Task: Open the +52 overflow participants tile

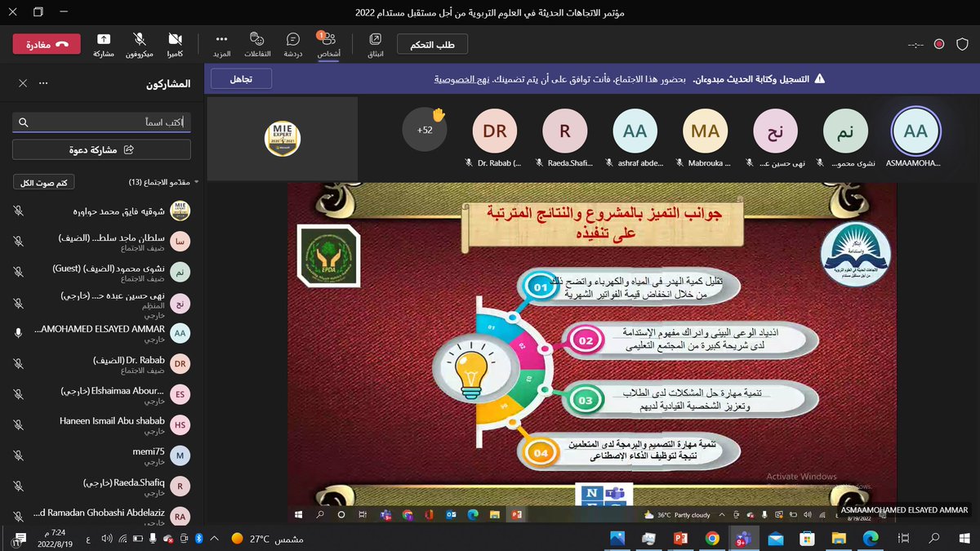Action: coord(425,129)
